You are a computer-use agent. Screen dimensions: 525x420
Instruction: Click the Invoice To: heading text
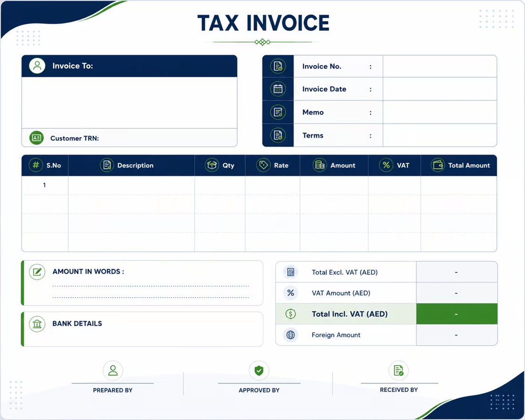[x=73, y=66]
